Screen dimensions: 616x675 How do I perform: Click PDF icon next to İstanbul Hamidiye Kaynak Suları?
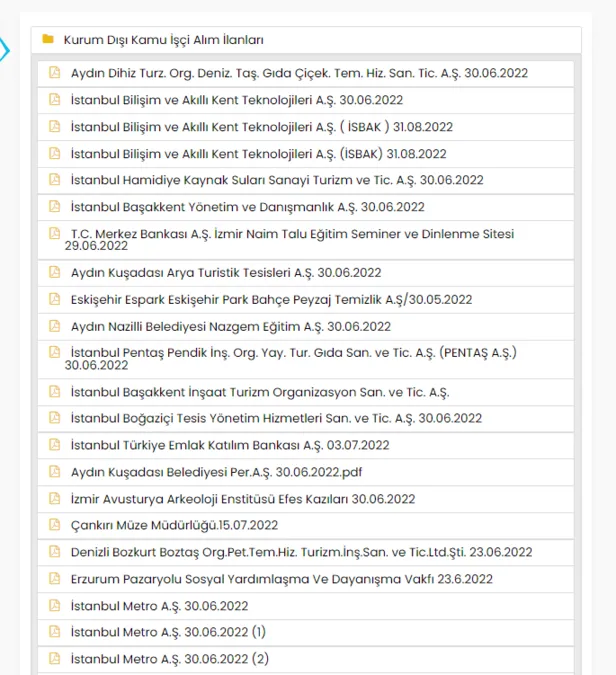(x=55, y=180)
